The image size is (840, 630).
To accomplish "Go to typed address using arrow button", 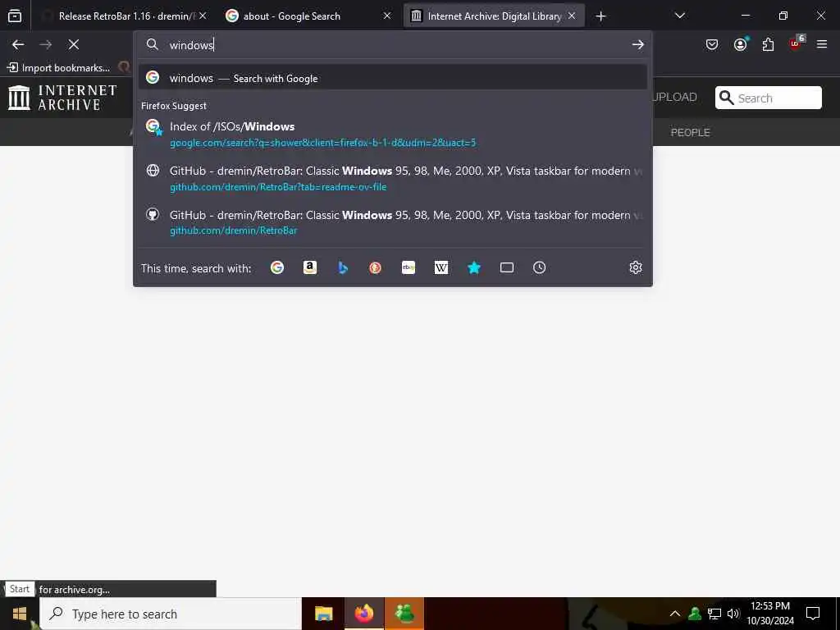I will [x=637, y=44].
